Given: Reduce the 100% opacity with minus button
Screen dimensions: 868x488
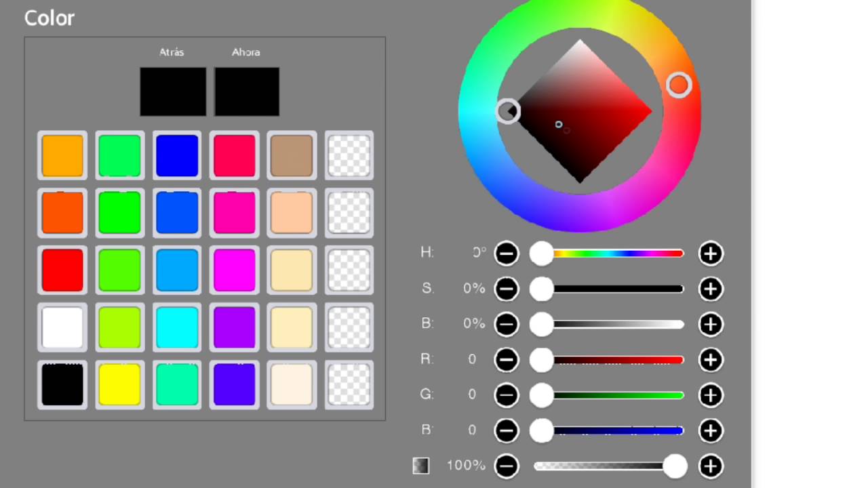Looking at the screenshot, I should click(507, 466).
